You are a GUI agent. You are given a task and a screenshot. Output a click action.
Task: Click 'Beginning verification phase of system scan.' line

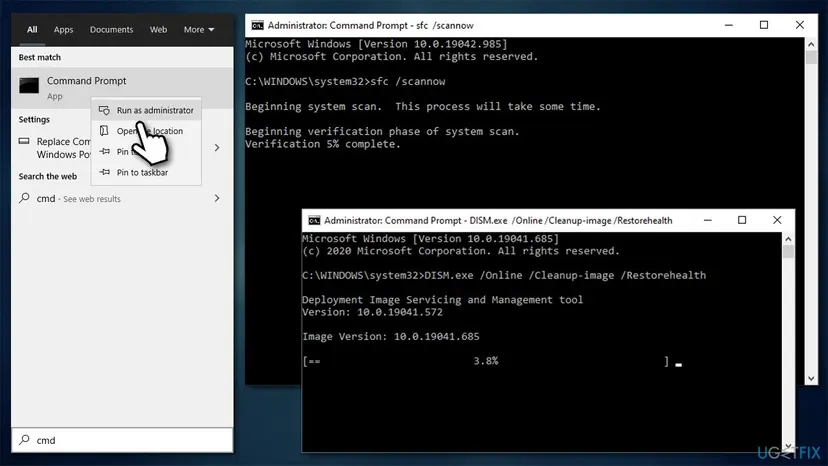(x=382, y=132)
